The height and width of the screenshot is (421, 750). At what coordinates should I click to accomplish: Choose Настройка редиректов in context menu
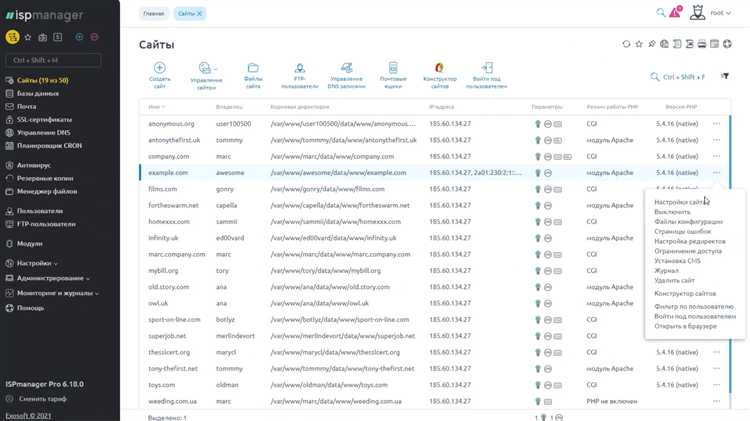690,241
